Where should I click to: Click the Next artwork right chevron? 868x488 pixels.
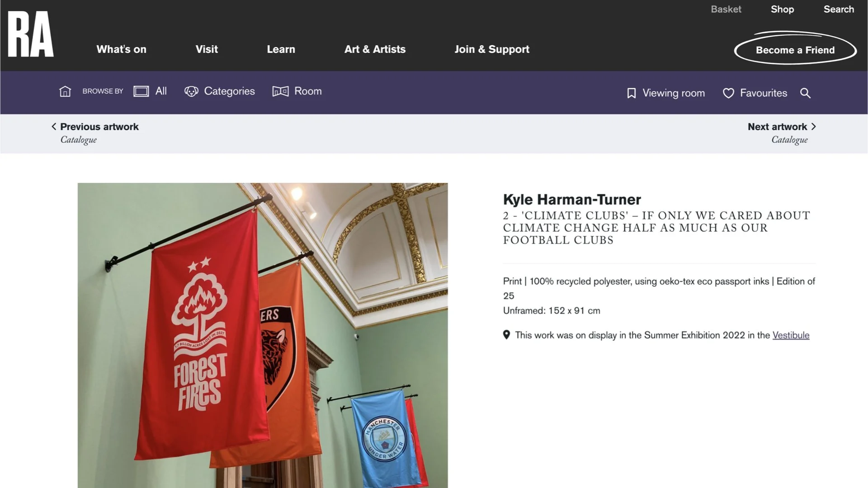tap(814, 127)
